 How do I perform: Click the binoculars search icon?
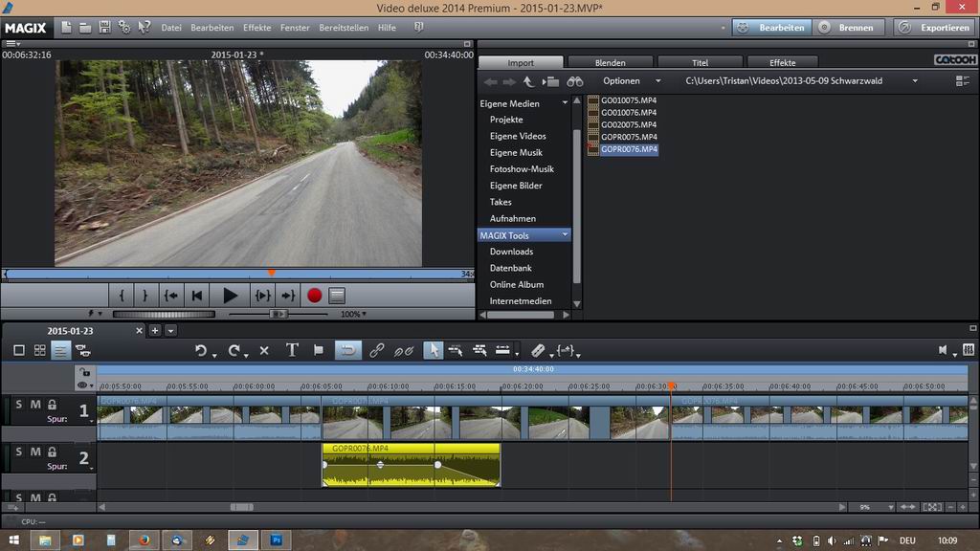[574, 81]
